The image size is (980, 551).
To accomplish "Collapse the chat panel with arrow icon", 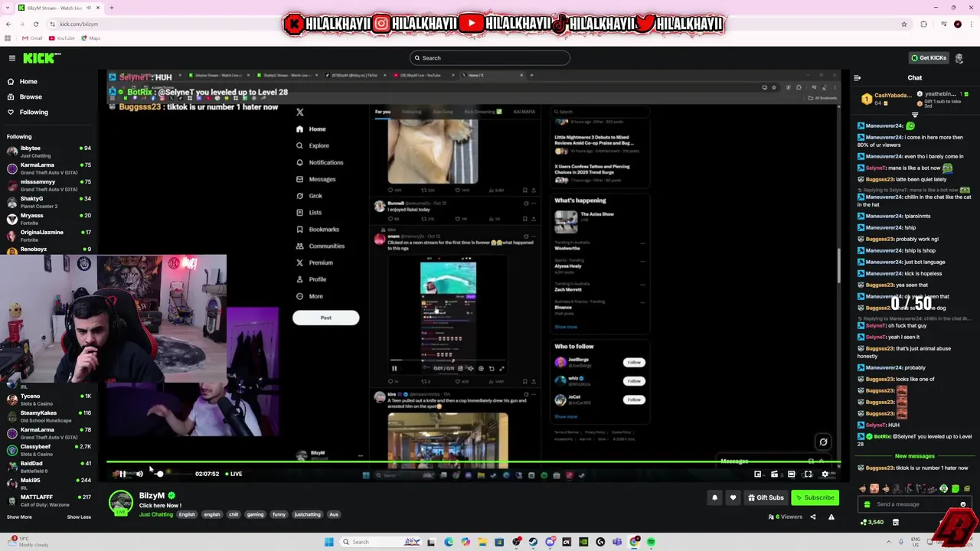I will pyautogui.click(x=857, y=78).
